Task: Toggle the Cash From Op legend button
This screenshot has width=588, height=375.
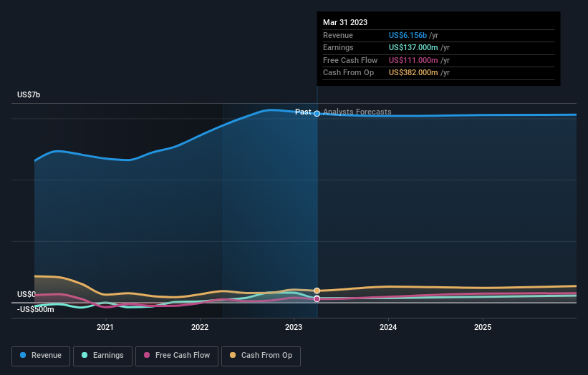Action: pos(261,356)
